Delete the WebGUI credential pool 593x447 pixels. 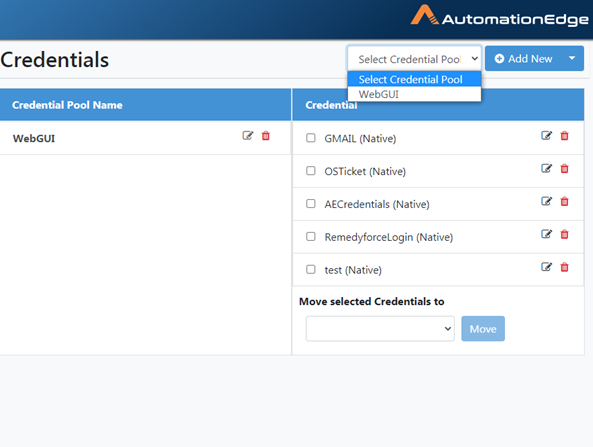pos(266,135)
